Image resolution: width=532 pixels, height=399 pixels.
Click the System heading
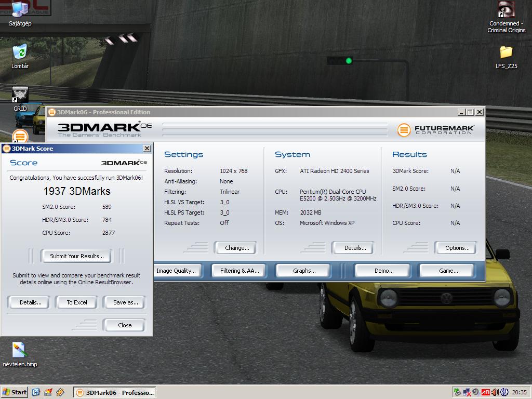point(292,154)
